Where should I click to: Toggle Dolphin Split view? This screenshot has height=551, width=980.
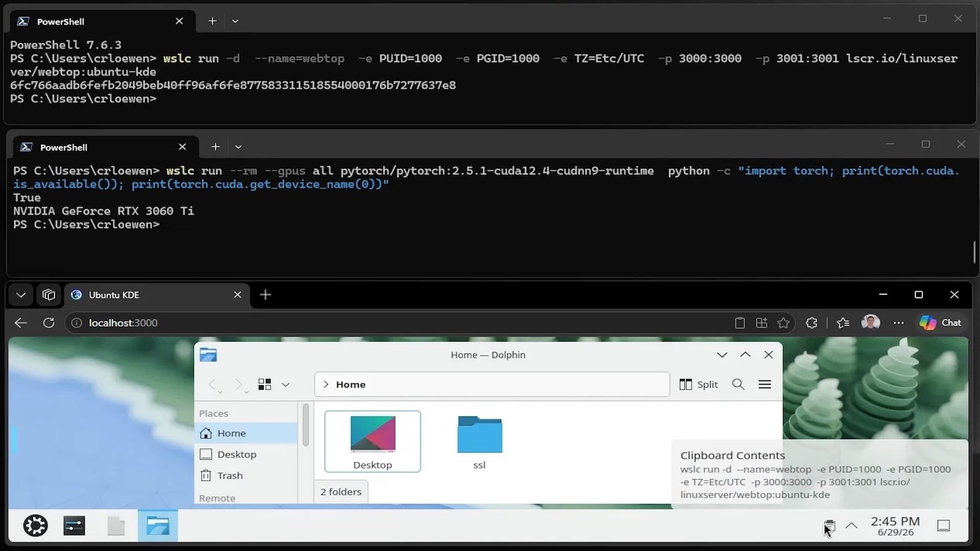[x=699, y=385]
